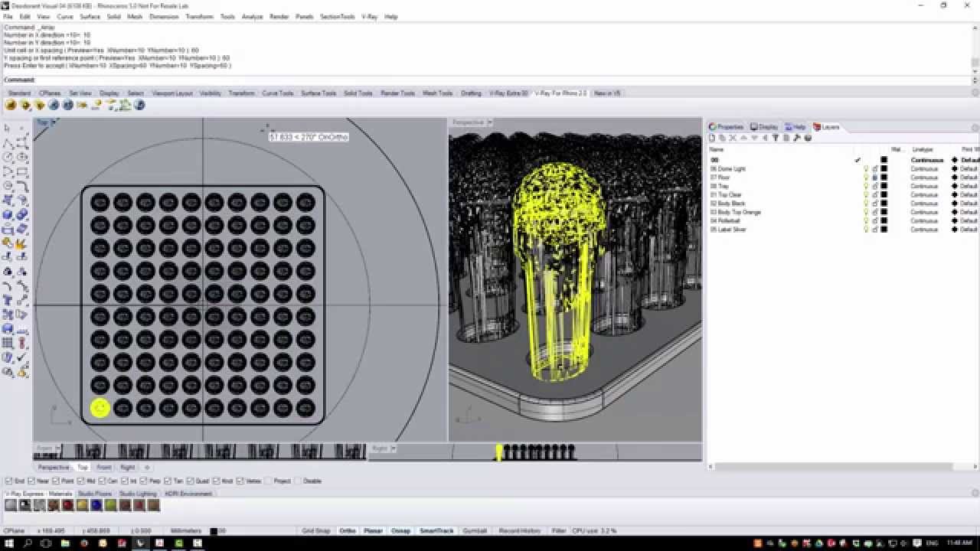Screen dimensions: 980x551
Task: Click the Filter button in status bar
Action: click(x=559, y=530)
